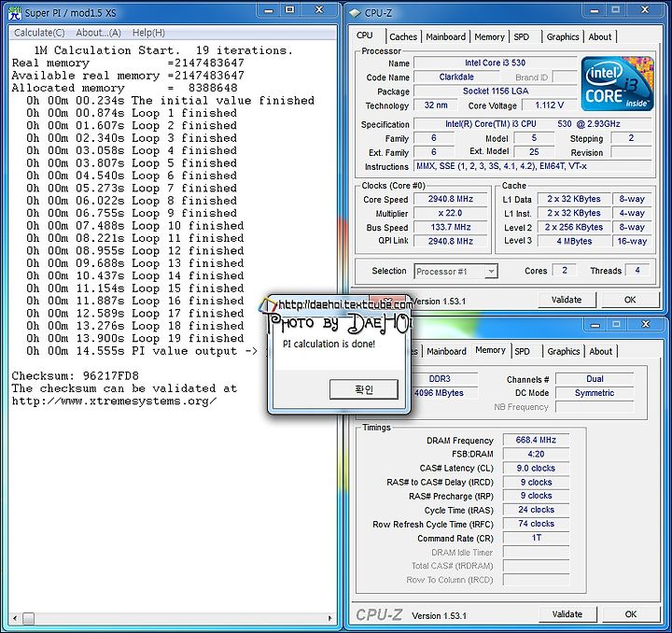Open About tab in lower CPU-Z window
Screen dimensions: 672x633
click(x=600, y=351)
